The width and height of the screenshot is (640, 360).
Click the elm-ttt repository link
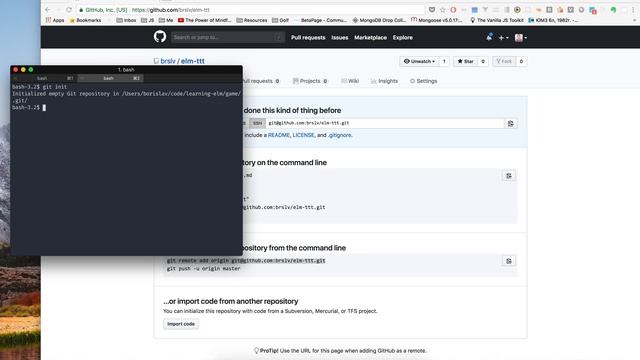click(x=193, y=61)
